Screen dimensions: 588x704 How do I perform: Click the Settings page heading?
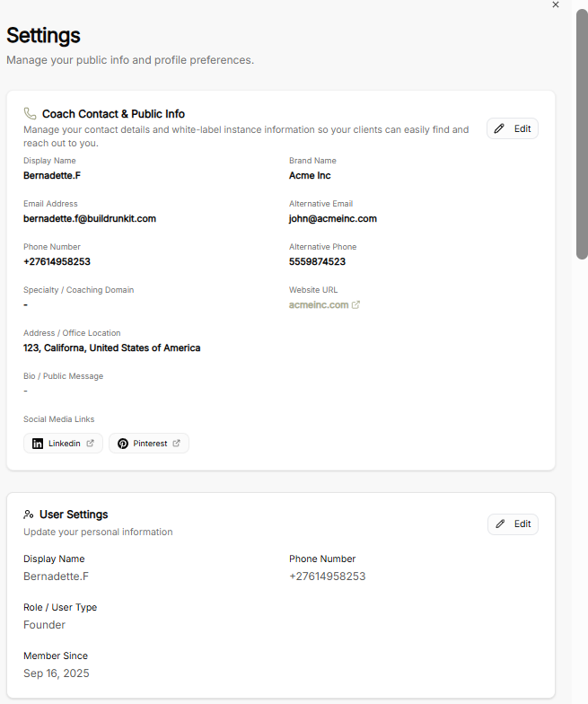pos(43,36)
